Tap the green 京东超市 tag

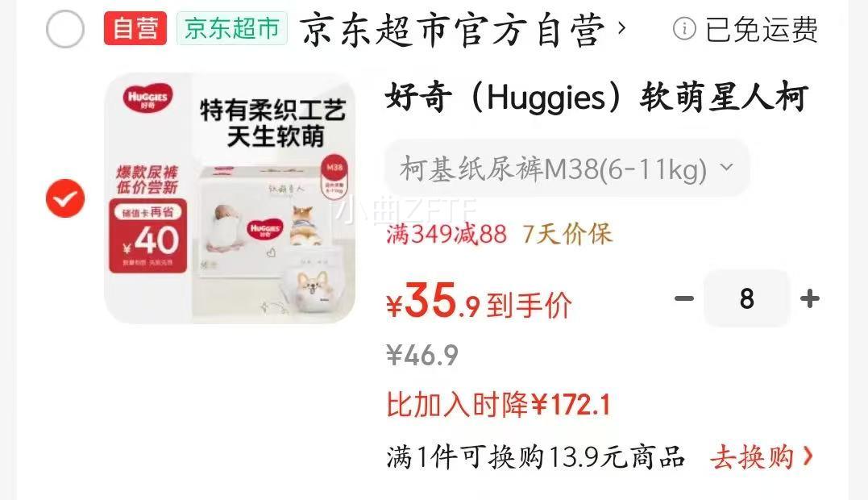click(232, 28)
